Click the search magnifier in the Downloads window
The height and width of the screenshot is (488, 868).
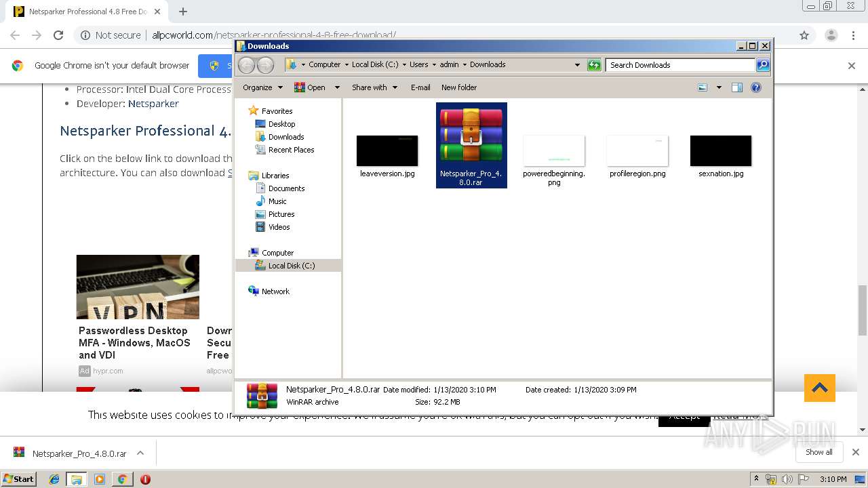tap(763, 65)
